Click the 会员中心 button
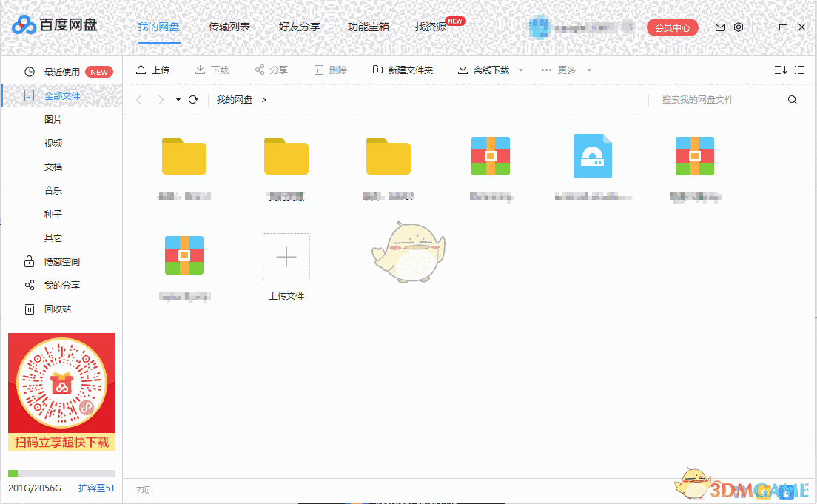Screen dimensions: 817x504 point(672,27)
